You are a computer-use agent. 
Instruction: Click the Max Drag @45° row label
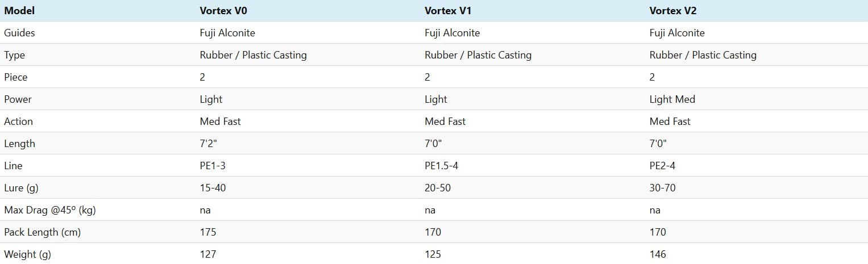(x=49, y=210)
